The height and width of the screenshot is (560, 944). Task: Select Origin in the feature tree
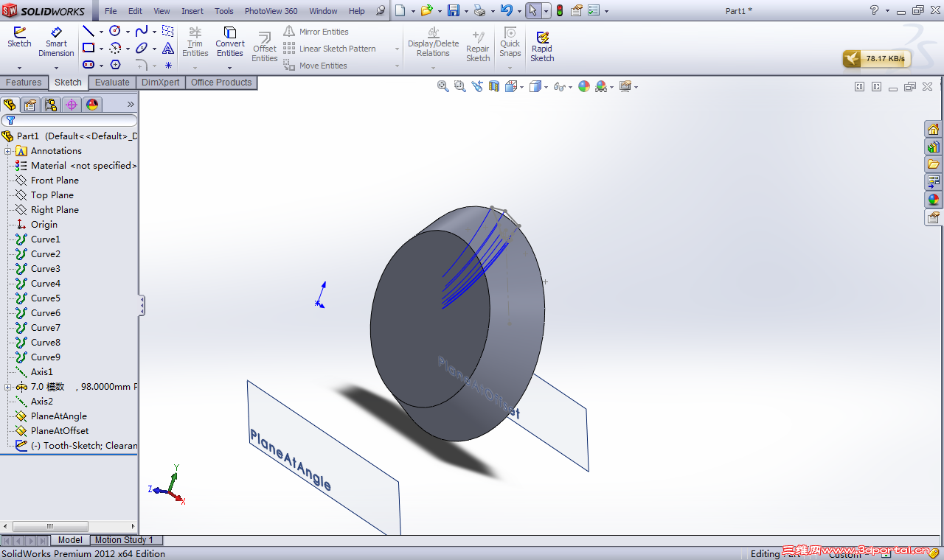44,225
